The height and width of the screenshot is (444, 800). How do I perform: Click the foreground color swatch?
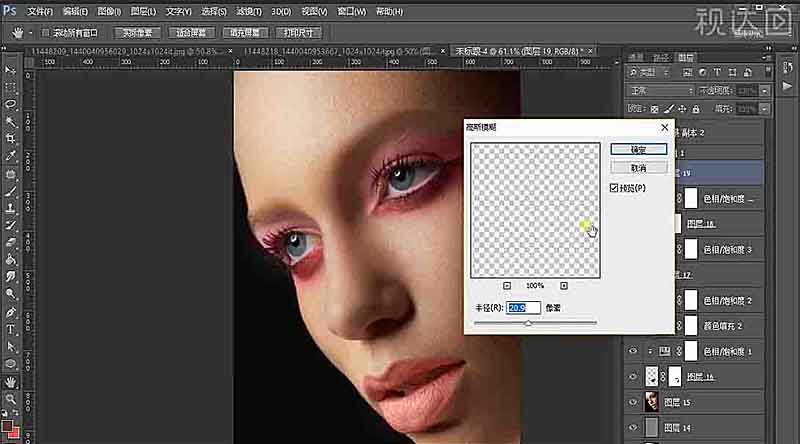click(x=7, y=426)
